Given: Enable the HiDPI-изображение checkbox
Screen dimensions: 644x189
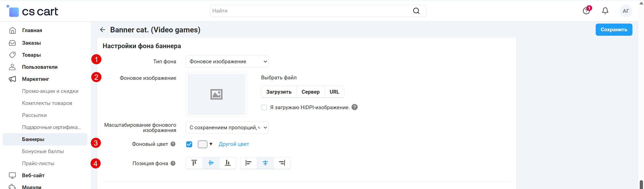Looking at the screenshot, I should 264,107.
